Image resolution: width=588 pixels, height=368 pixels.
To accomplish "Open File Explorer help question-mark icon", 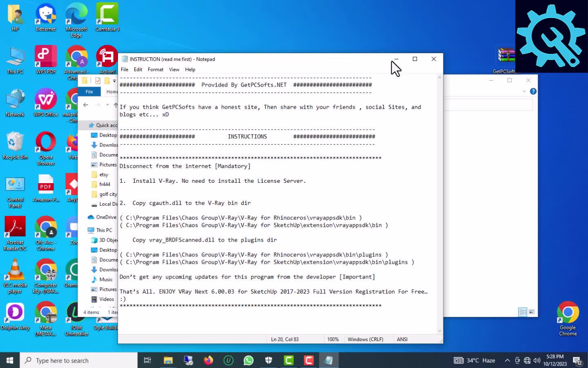I will tap(533, 91).
